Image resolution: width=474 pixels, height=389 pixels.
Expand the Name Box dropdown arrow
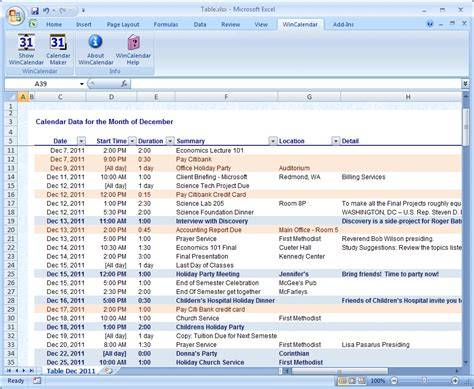[82, 84]
